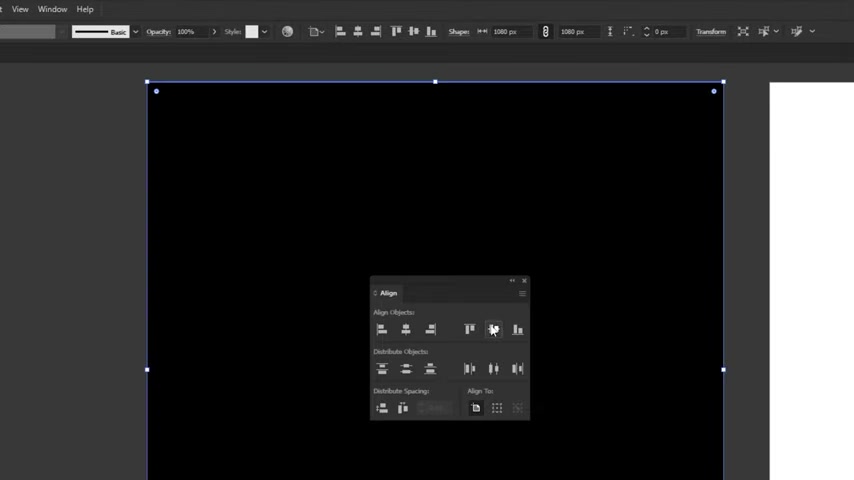This screenshot has height=480, width=854.
Task: Click the top-left live corner widget
Action: 156,92
